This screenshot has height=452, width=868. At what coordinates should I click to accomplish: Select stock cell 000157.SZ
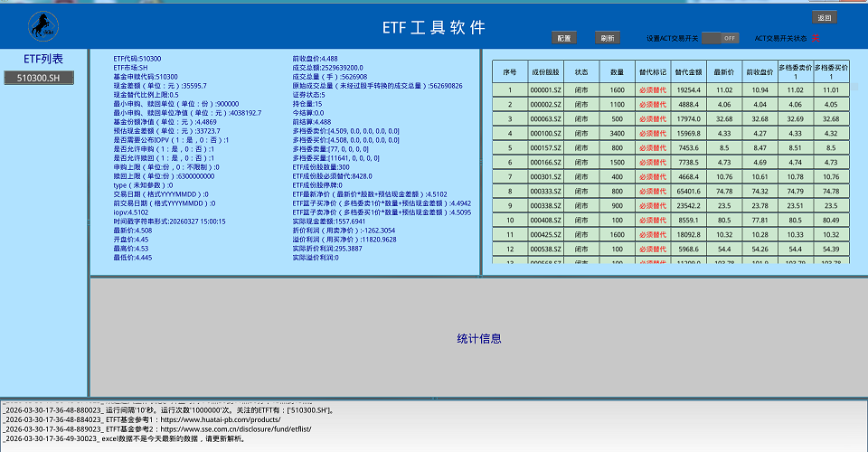(x=546, y=147)
